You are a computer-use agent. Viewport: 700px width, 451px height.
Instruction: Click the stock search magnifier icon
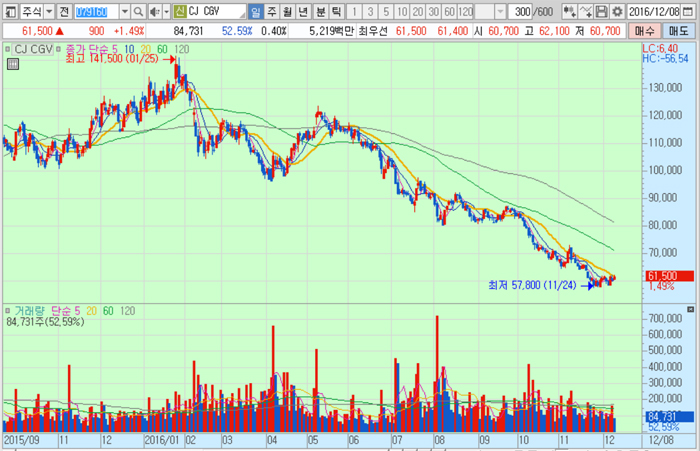click(138, 12)
